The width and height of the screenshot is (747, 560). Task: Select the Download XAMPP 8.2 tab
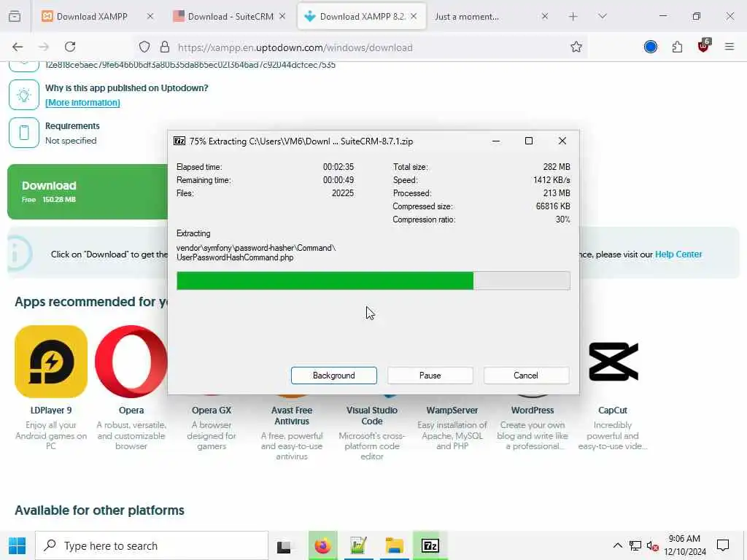click(x=362, y=17)
